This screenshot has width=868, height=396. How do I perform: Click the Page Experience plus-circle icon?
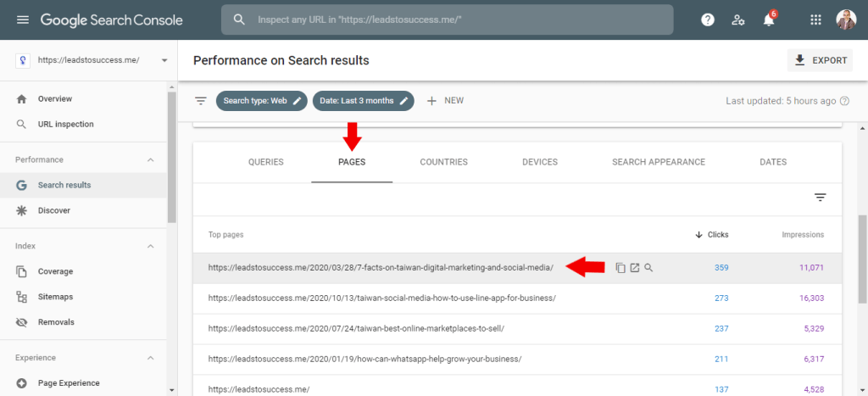[21, 382]
